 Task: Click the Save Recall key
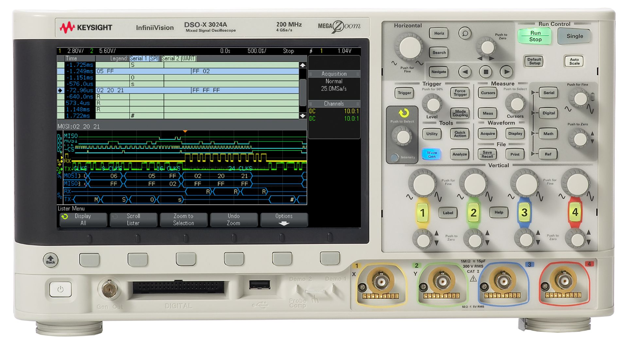coord(488,154)
